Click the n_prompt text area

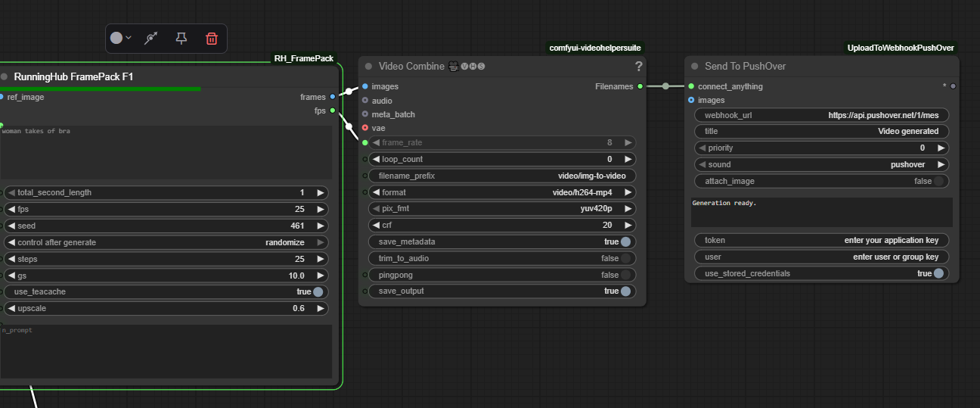click(166, 352)
